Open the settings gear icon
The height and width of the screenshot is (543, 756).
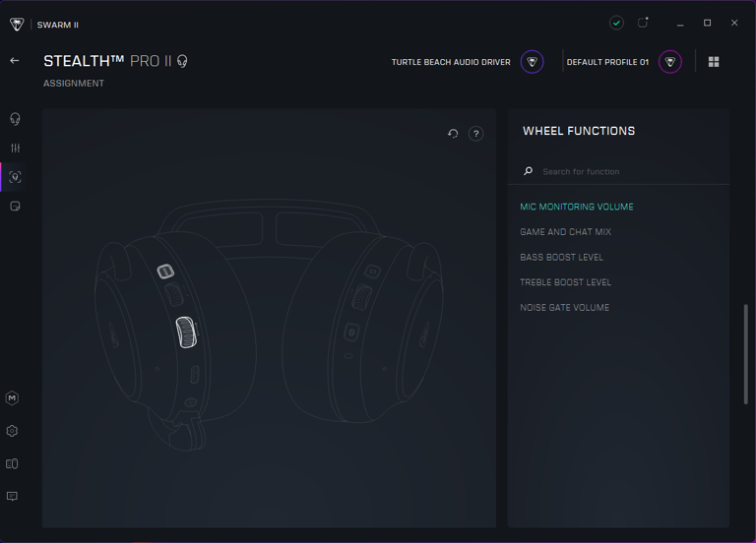pos(12,431)
